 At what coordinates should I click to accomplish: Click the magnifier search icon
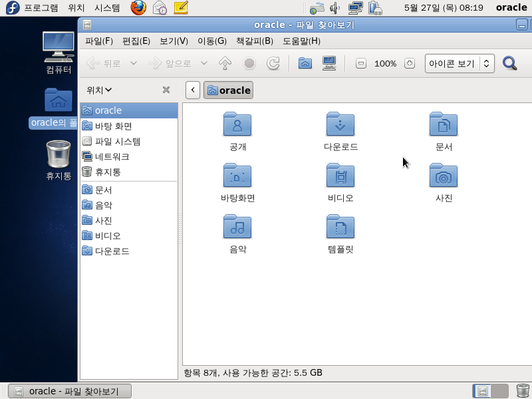pyautogui.click(x=509, y=63)
